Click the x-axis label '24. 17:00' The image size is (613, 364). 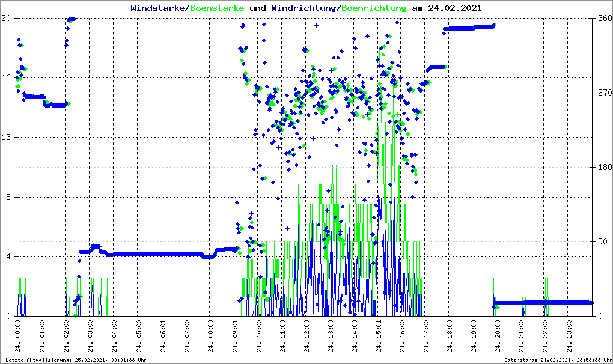pos(426,336)
